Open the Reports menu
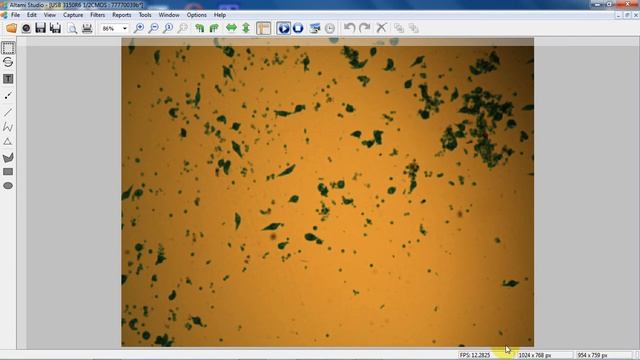This screenshot has width=640, height=360. [x=122, y=15]
